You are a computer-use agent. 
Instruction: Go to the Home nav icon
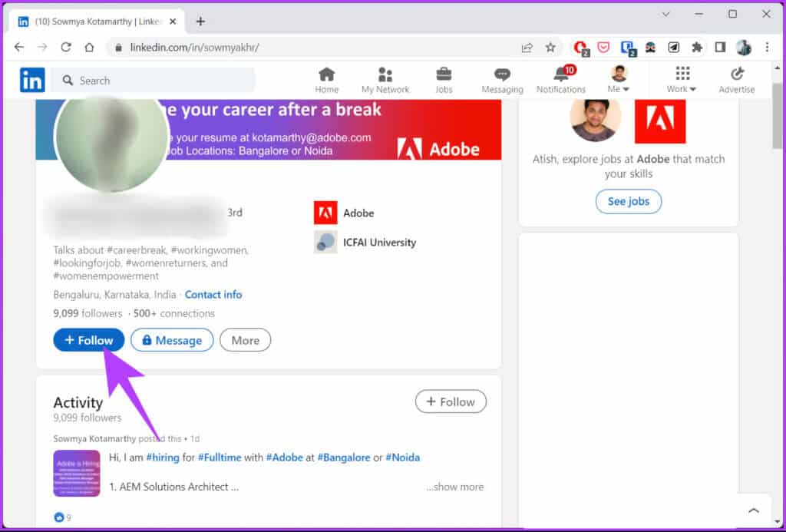[327, 81]
